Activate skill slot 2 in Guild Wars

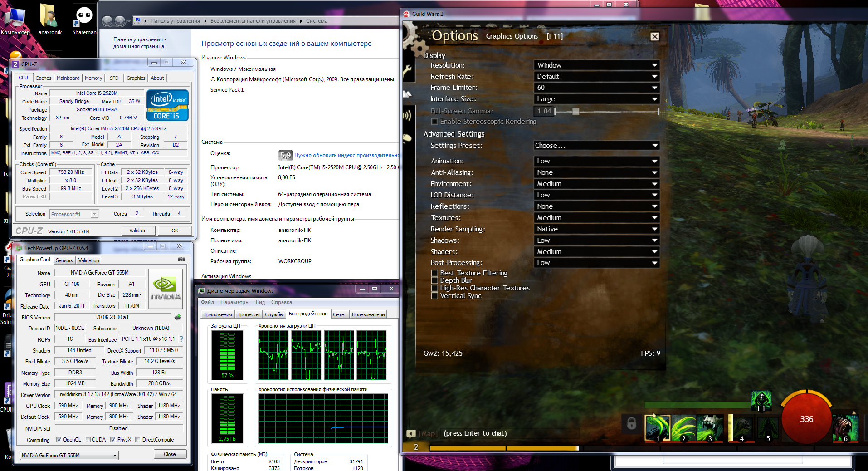[683, 428]
